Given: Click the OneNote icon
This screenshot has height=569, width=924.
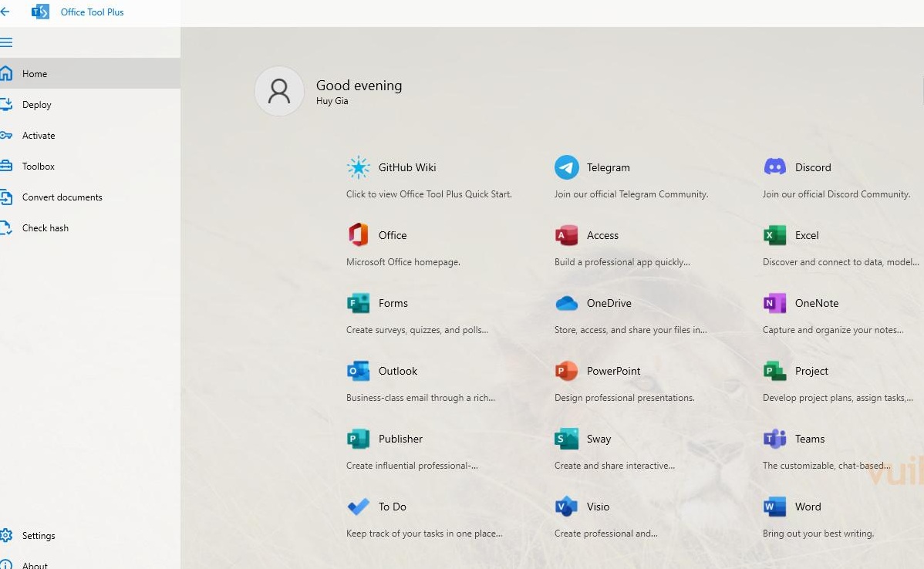Looking at the screenshot, I should click(x=774, y=303).
